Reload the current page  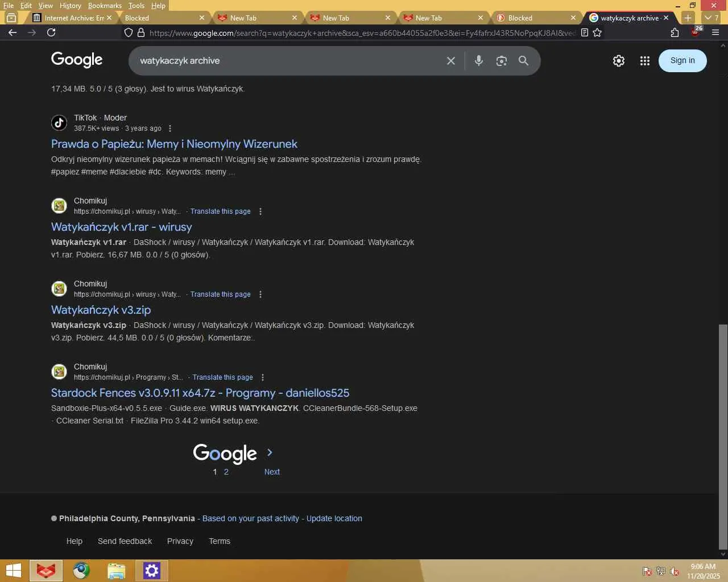click(x=51, y=32)
